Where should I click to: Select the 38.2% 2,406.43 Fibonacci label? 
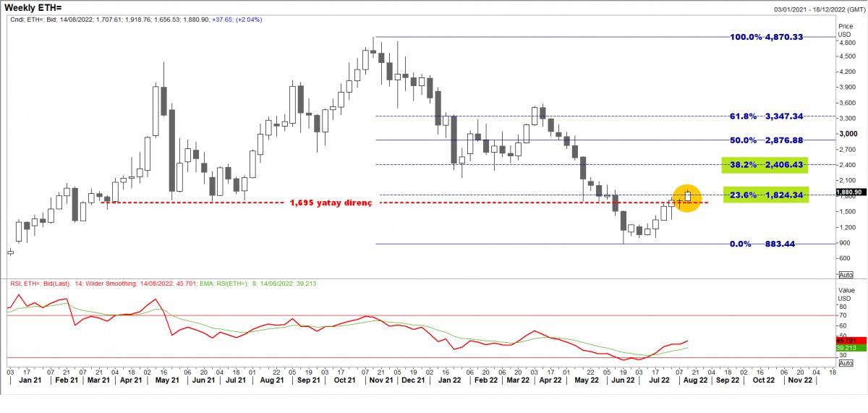[766, 165]
